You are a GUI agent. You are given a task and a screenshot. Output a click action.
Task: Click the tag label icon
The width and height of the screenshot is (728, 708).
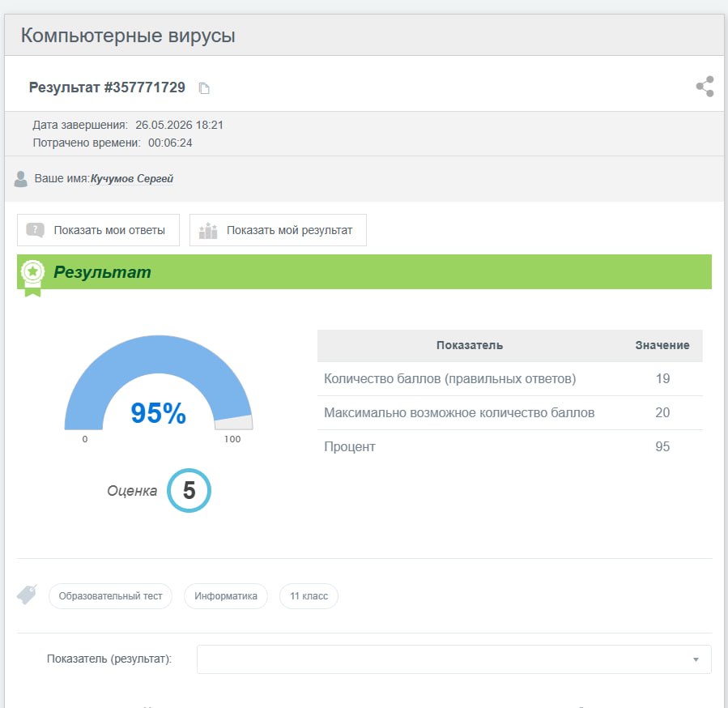coord(27,595)
